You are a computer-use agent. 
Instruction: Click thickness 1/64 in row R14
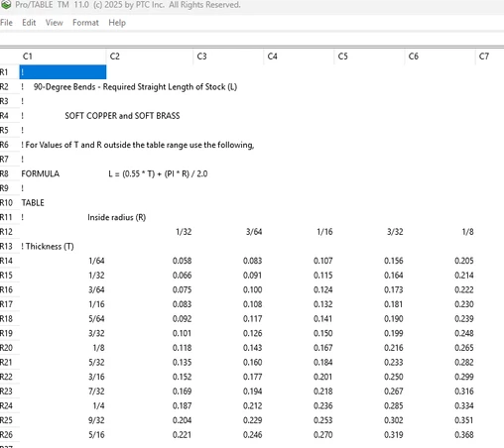(96, 261)
